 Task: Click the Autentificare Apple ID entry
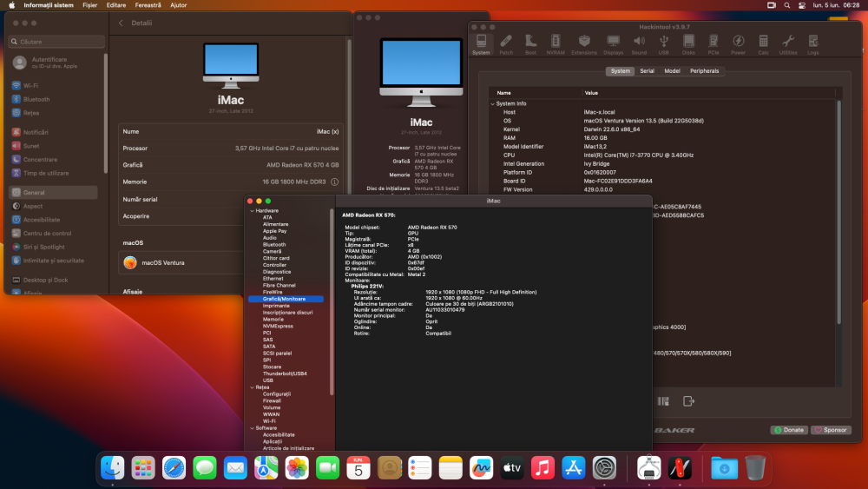[54, 63]
